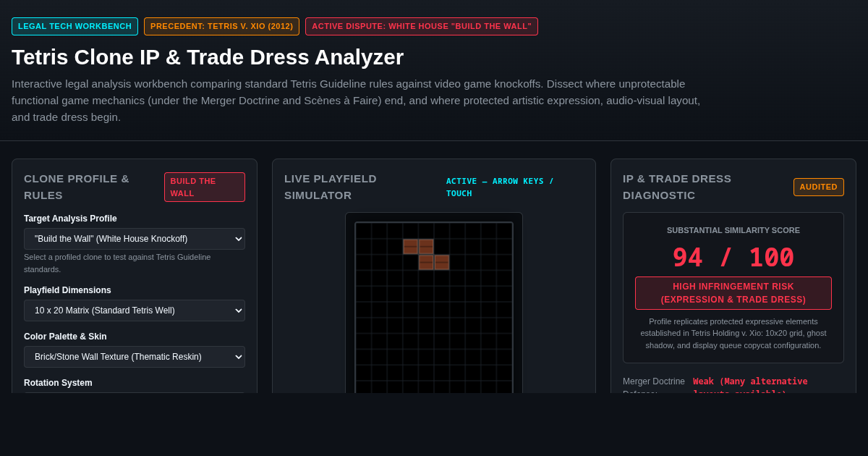Click the Precedent: Tetris v. Xio tag
This screenshot has width=868, height=456.
[221, 27]
